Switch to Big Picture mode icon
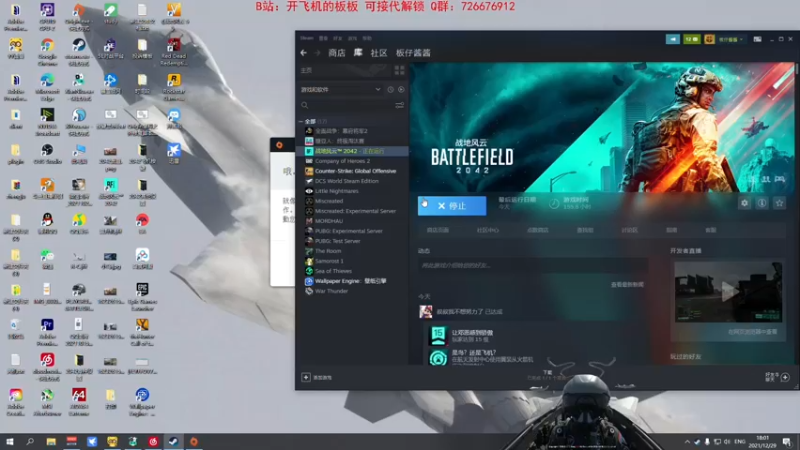Screen dimensions: 800x450 pos(757,39)
